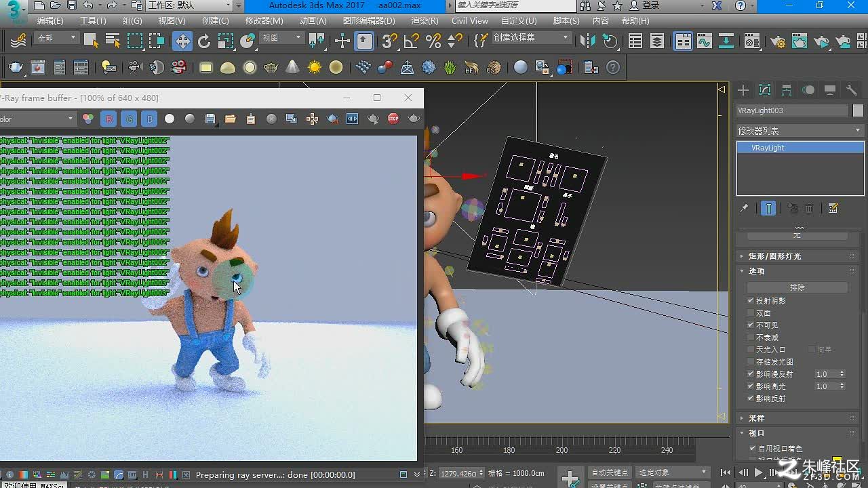Select VRayLight in the modifier stack

click(x=800, y=148)
